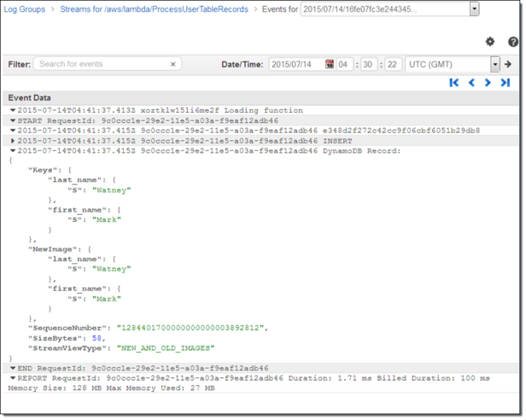Apply date/time with the go arrow
This screenshot has width=526, height=420.
(508, 64)
